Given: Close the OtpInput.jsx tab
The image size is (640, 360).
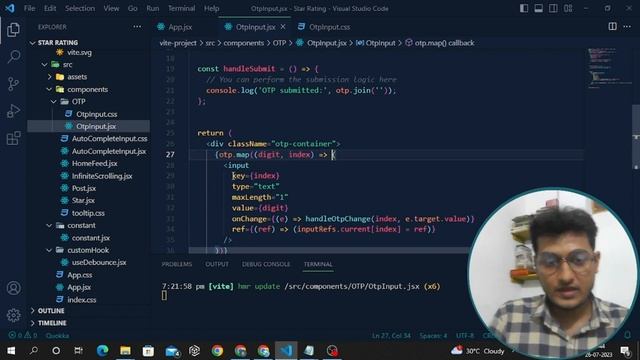Looking at the screenshot, I should pyautogui.click(x=283, y=27).
